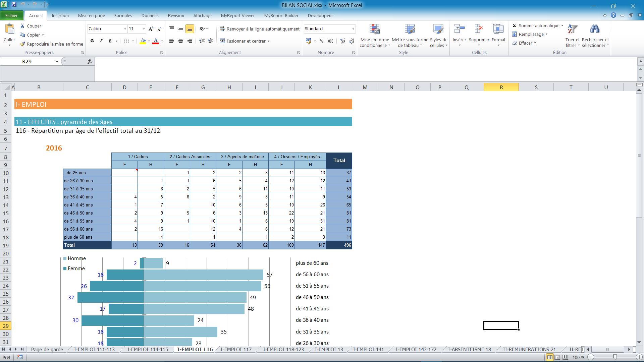Screen dimensions: 644x362
Task: Click Fusionner et centrer
Action: pos(243,41)
